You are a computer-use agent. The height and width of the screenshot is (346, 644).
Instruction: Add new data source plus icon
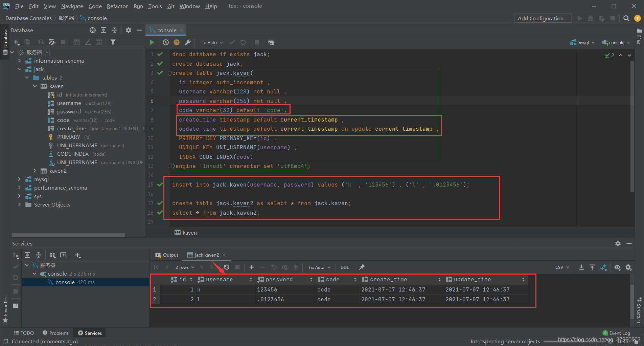click(16, 42)
